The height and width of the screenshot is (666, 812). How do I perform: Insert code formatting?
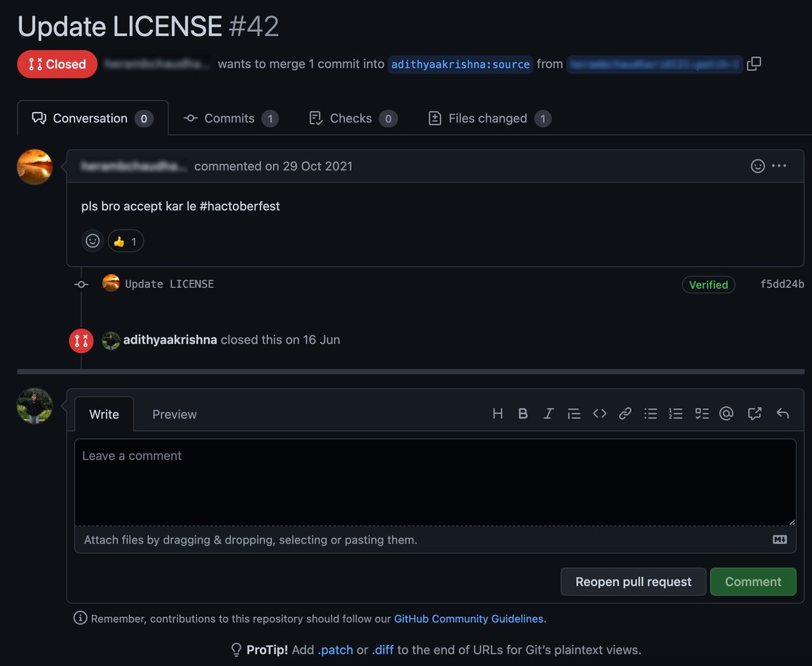click(600, 414)
